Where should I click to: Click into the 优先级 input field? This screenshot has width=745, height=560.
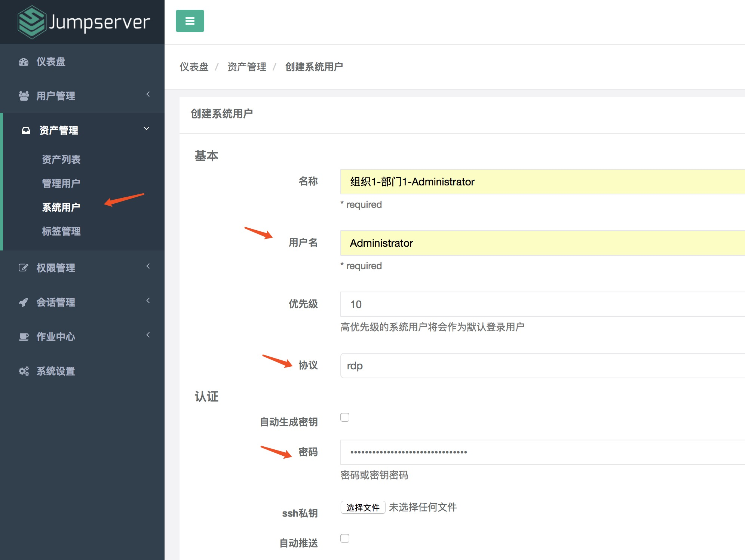(x=542, y=304)
